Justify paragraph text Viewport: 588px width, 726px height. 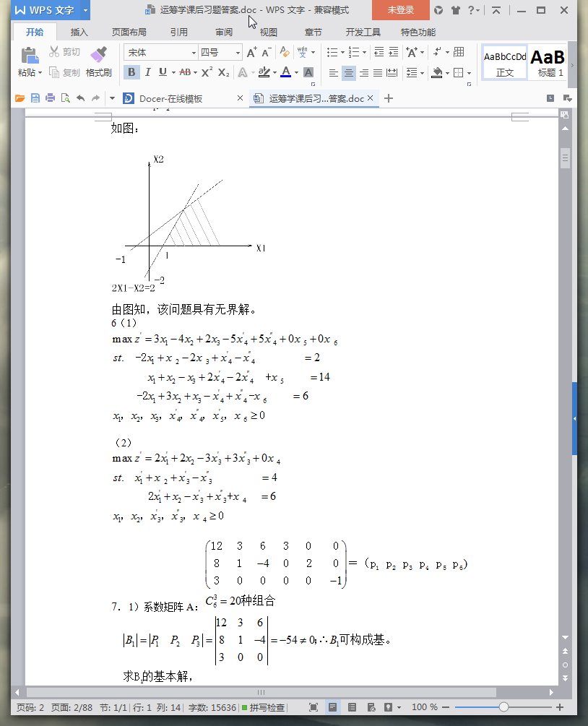tap(378, 73)
